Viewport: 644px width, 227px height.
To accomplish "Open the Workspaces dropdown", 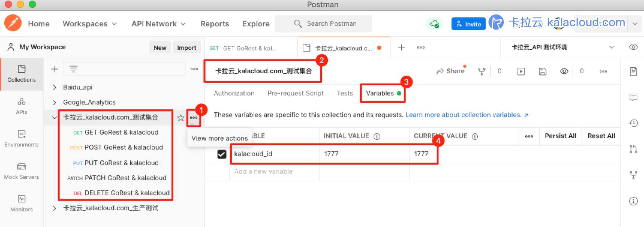I will [x=89, y=24].
